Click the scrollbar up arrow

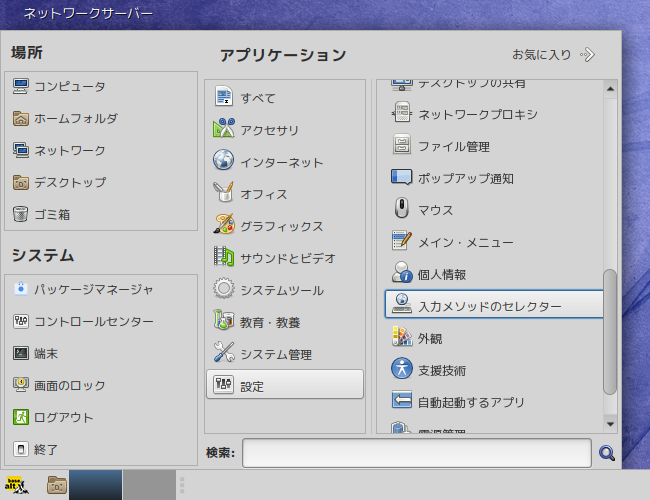(610, 89)
